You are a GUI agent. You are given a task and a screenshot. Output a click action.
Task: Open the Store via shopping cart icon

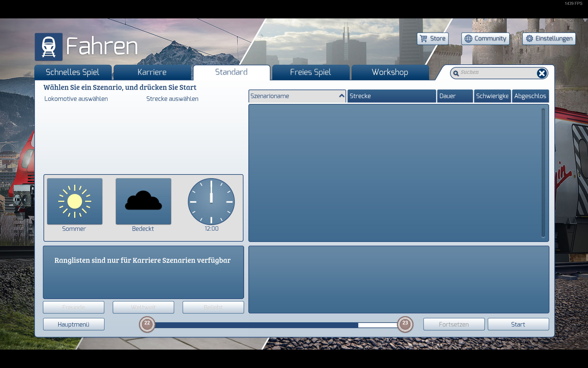(x=424, y=39)
